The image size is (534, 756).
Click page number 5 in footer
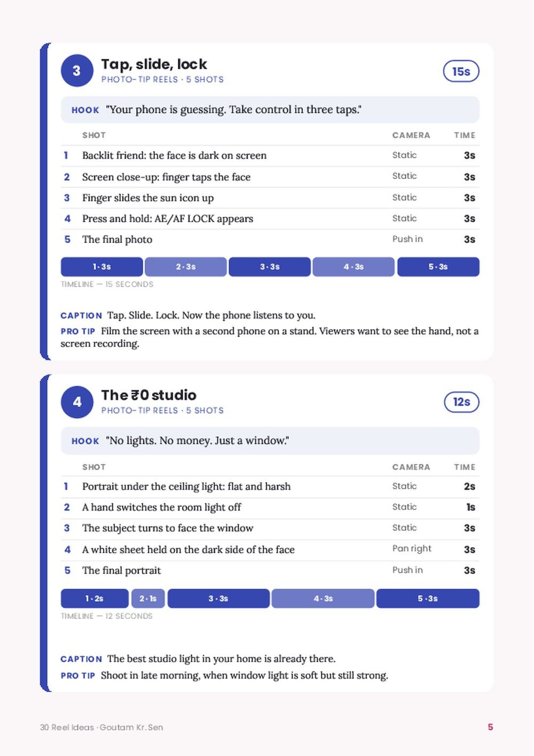click(490, 727)
